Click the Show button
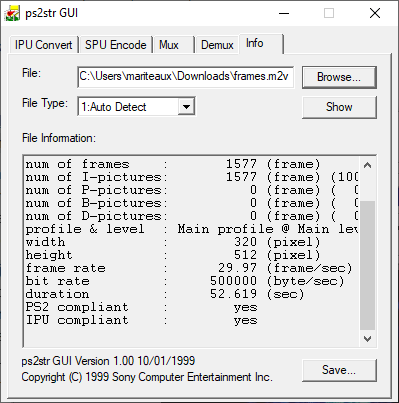 (x=339, y=107)
